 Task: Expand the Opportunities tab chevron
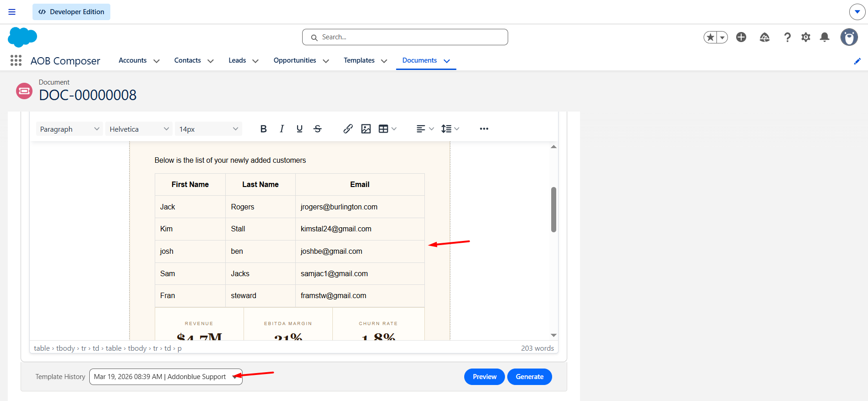point(326,61)
